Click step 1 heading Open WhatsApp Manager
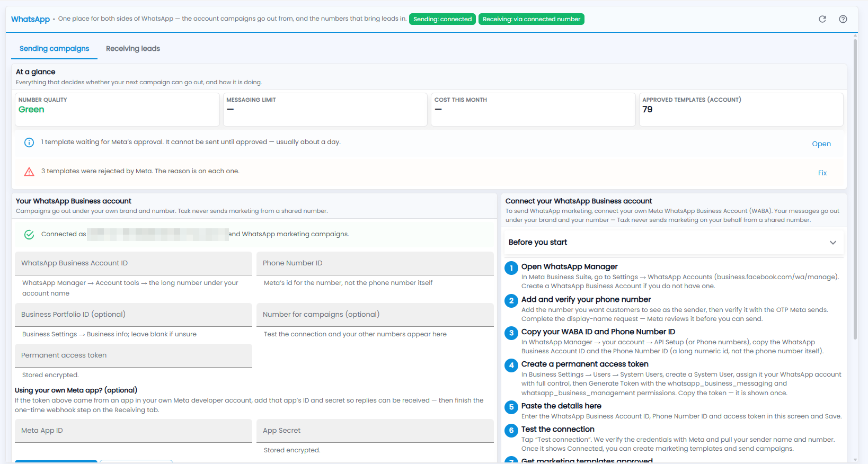Image resolution: width=868 pixels, height=464 pixels. pyautogui.click(x=570, y=267)
